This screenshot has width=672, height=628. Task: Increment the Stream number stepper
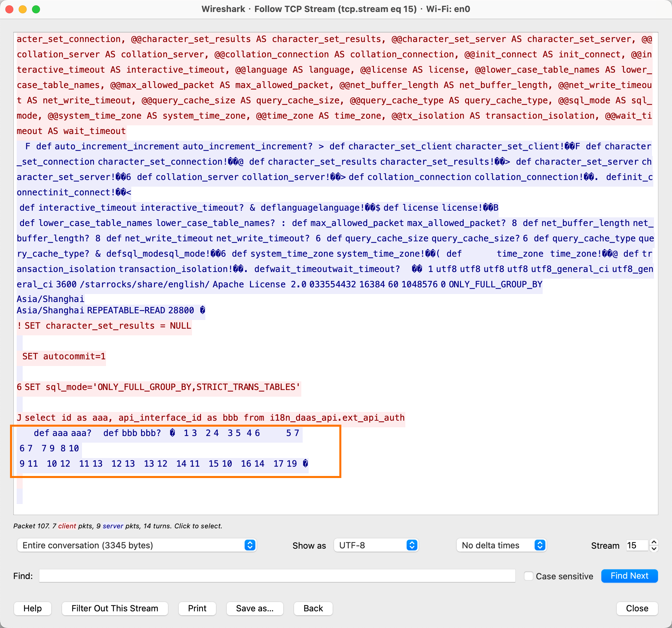click(654, 542)
